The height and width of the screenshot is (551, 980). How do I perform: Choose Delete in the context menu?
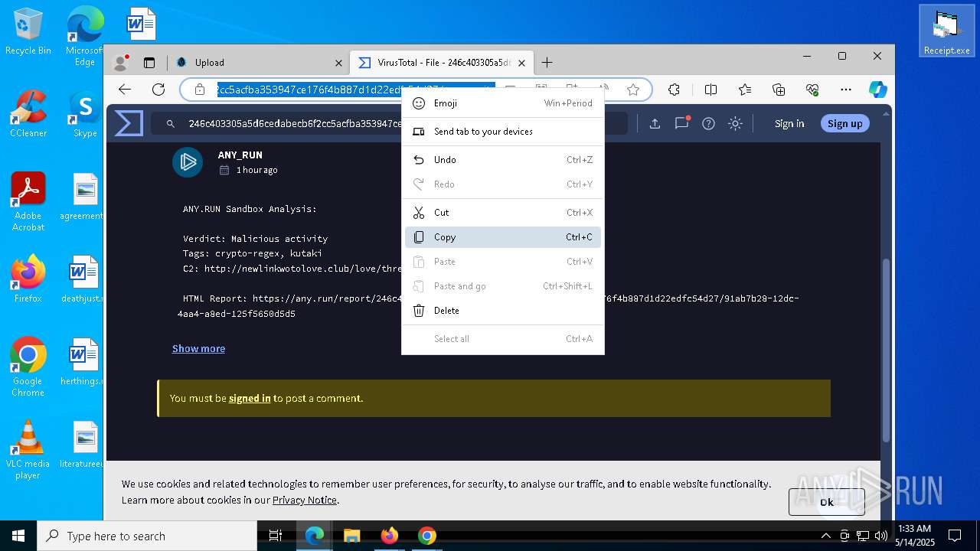(x=503, y=311)
